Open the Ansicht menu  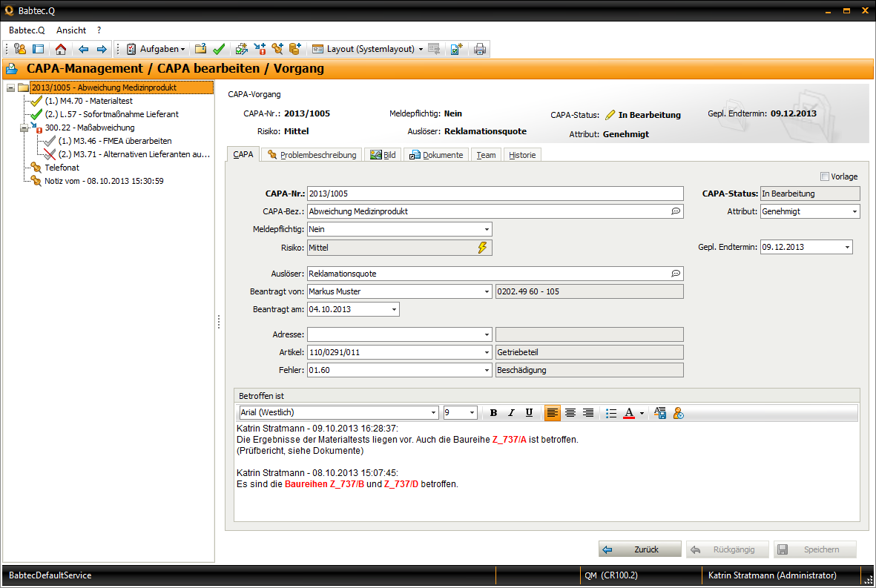tap(71, 30)
